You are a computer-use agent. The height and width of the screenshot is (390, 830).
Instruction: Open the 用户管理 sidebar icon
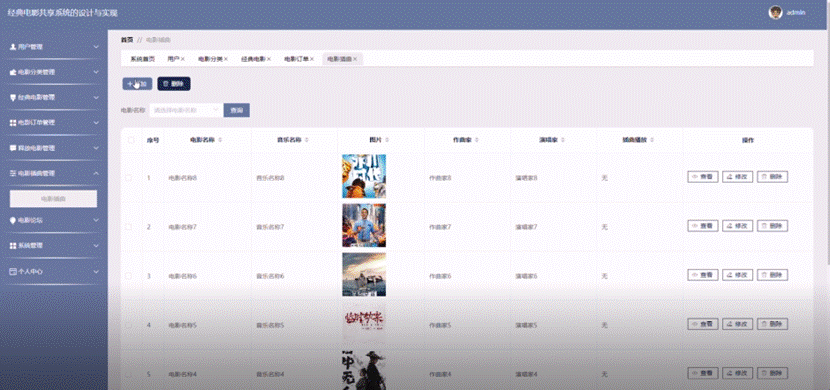(13, 47)
